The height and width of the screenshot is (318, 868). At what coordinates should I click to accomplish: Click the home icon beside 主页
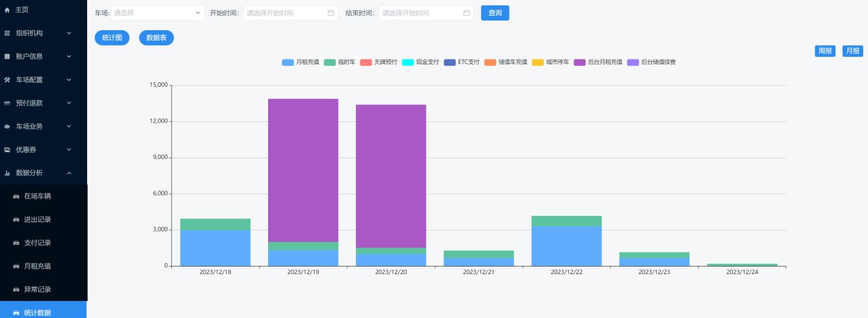click(7, 10)
